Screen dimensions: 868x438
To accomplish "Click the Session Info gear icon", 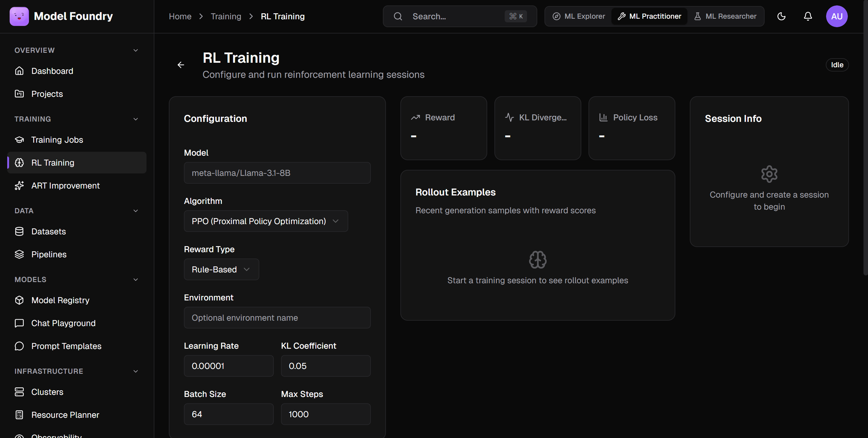I will click(x=769, y=174).
